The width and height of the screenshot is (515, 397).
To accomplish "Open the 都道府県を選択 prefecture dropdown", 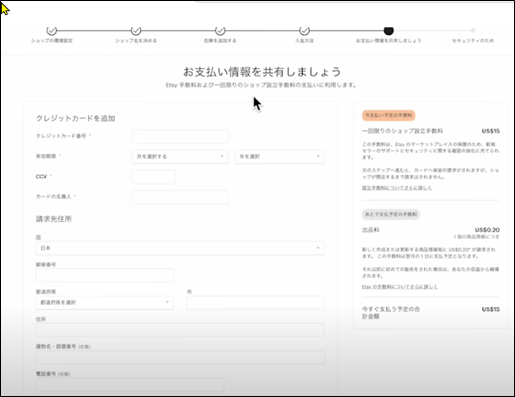I will [x=105, y=302].
